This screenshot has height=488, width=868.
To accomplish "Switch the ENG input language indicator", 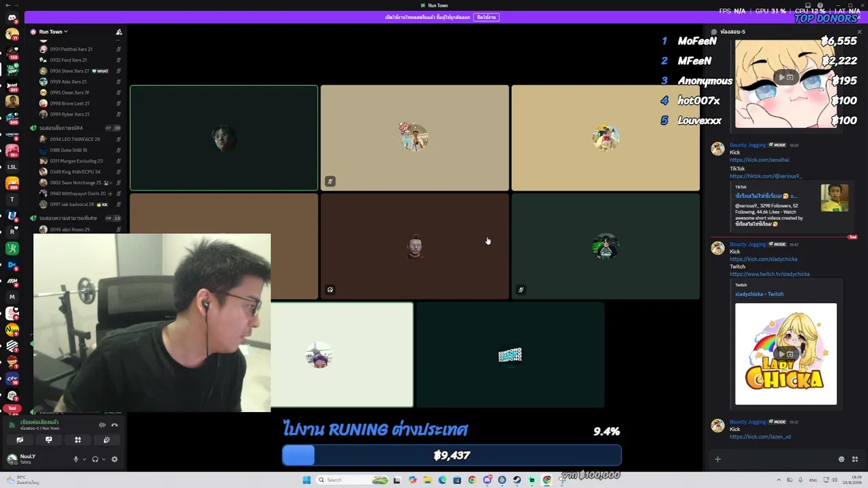I will (813, 480).
